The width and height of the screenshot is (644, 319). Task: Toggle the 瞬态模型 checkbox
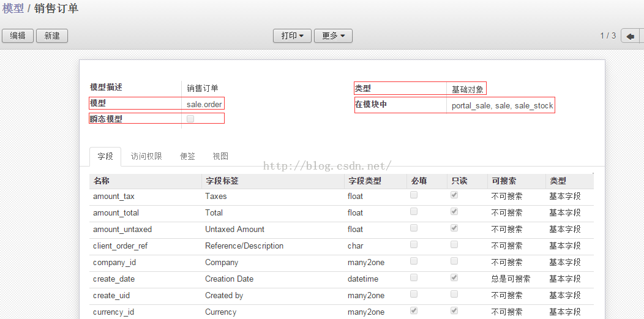click(190, 119)
